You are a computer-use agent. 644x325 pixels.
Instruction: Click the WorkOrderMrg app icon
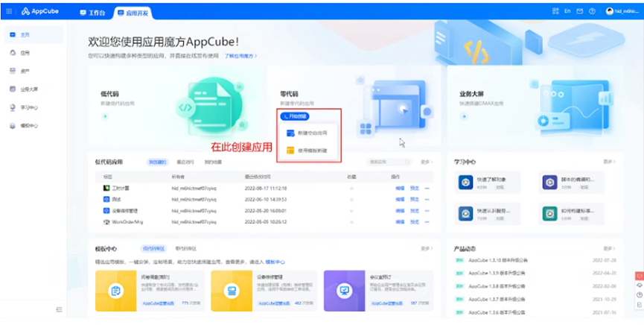click(106, 221)
